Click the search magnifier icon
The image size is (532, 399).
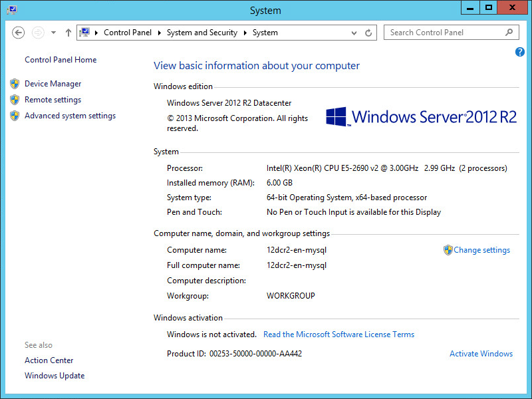pyautogui.click(x=509, y=32)
